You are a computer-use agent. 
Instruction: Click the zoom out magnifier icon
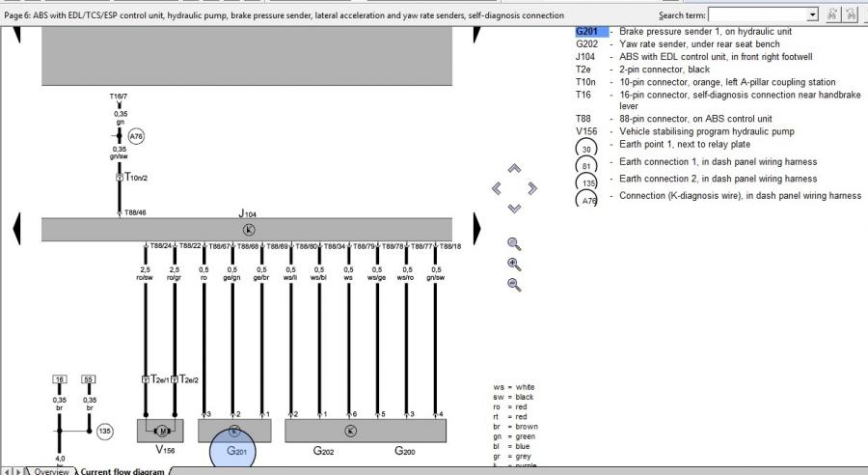(514, 285)
